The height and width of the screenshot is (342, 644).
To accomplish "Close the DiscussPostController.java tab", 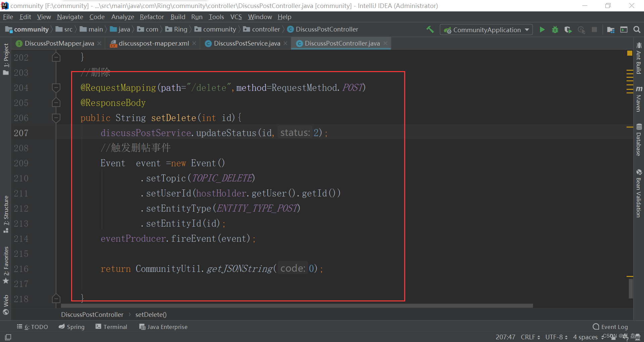I will [x=385, y=43].
